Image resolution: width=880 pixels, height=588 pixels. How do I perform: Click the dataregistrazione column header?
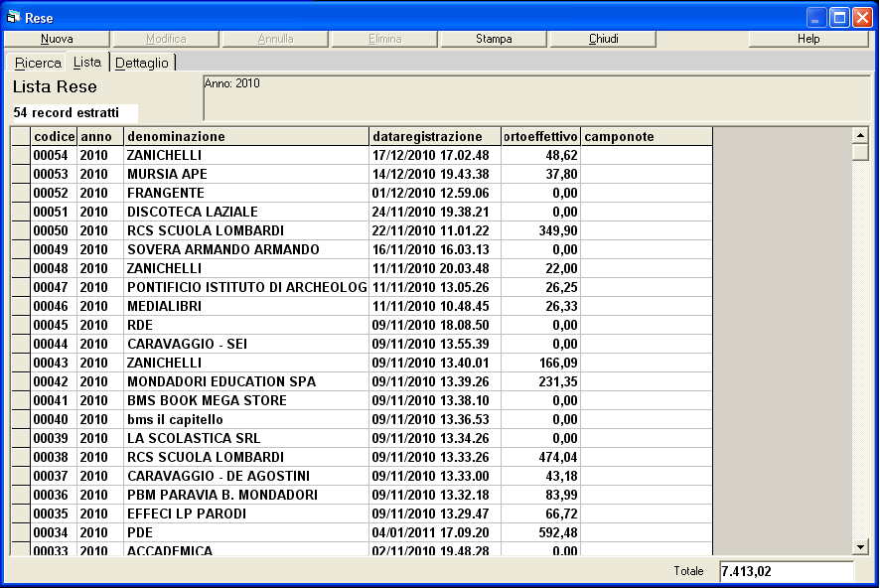[x=435, y=136]
